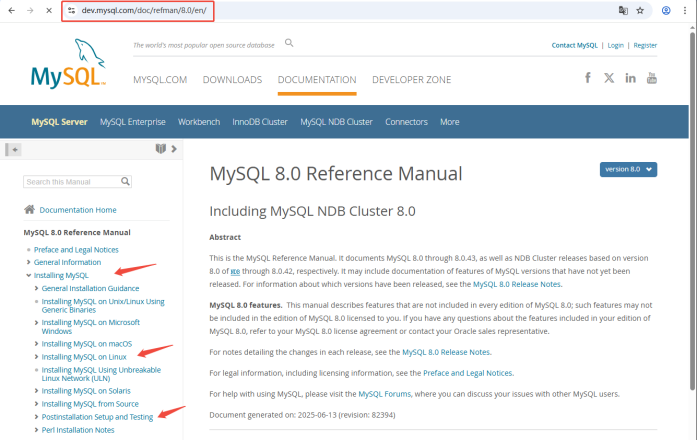Open the MYSQL.COM top navigation tab
The image size is (697, 440).
[x=160, y=80]
